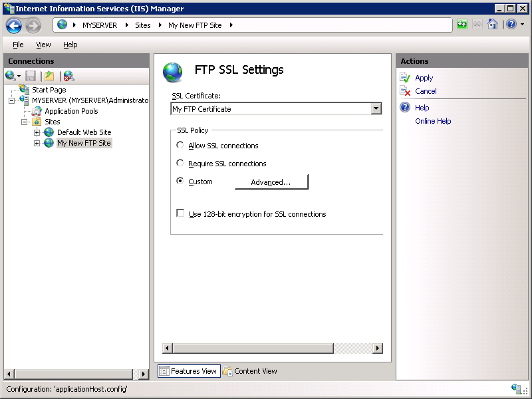Click the back navigation arrow
Screen dimensions: 532x399
(x=13, y=25)
